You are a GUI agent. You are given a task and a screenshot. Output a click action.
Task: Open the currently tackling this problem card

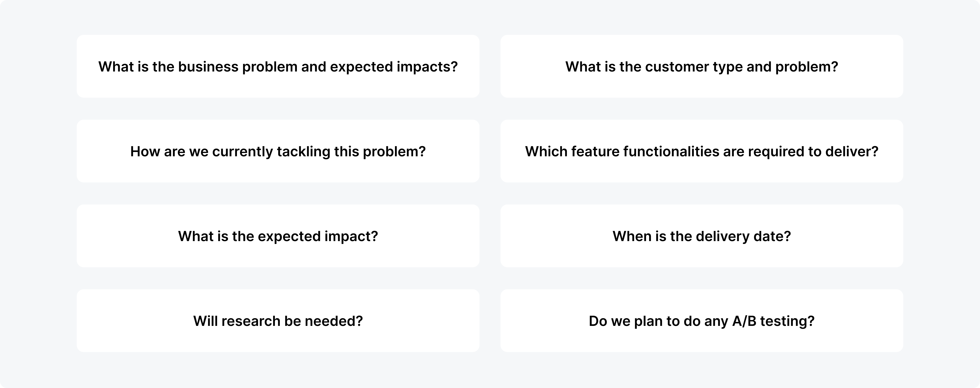click(x=278, y=151)
